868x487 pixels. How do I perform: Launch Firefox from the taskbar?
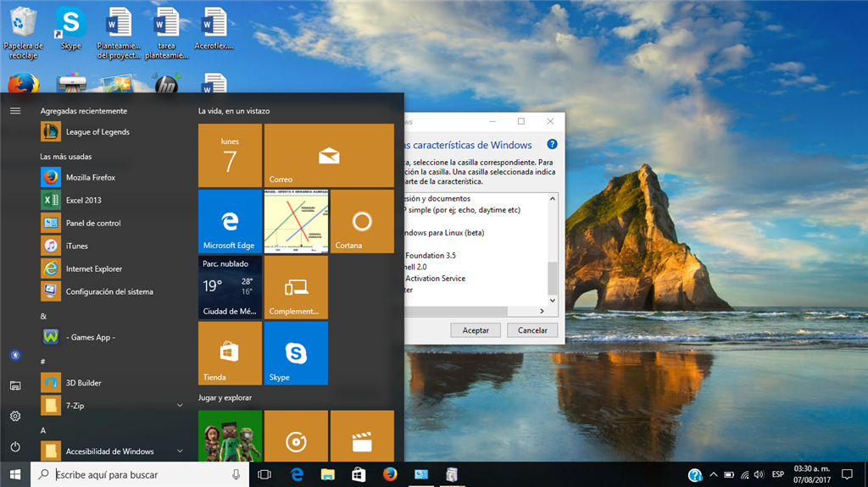[390, 474]
